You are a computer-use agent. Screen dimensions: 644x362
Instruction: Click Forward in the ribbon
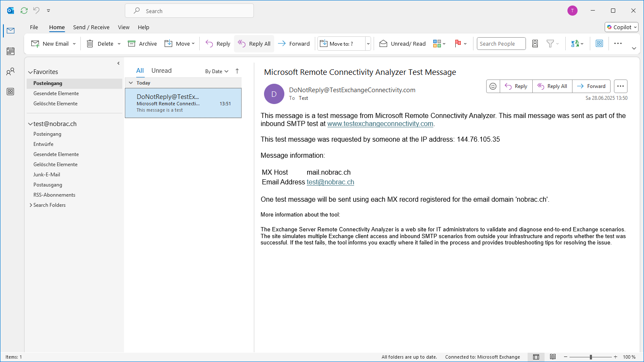294,44
